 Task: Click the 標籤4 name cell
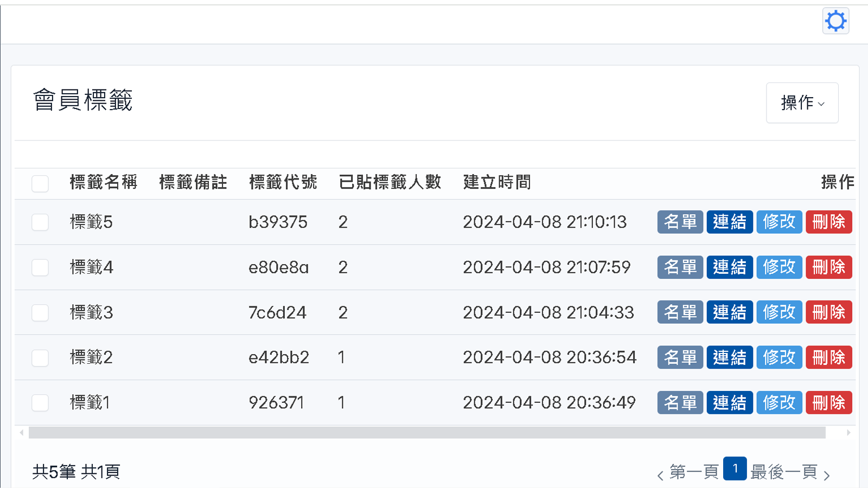pos(92,267)
